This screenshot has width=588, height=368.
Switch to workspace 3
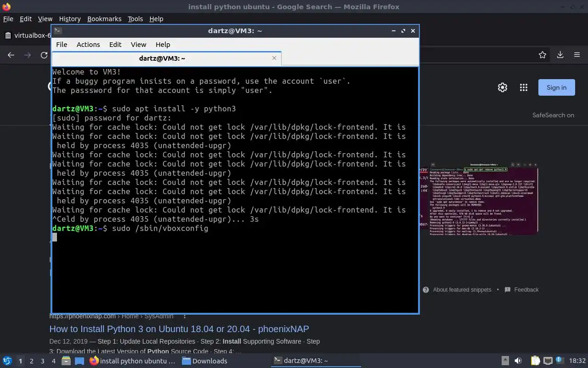pos(42,361)
